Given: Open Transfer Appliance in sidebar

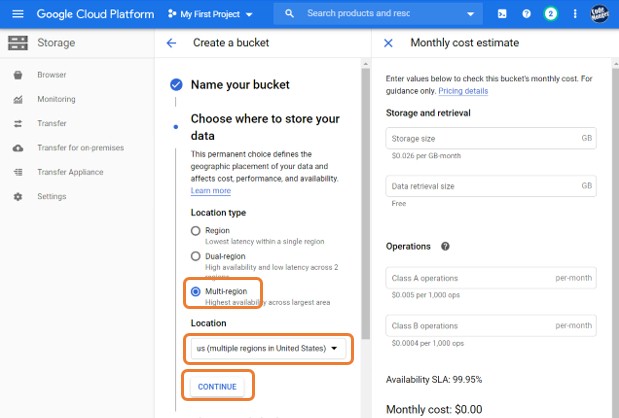Looking at the screenshot, I should tap(70, 172).
